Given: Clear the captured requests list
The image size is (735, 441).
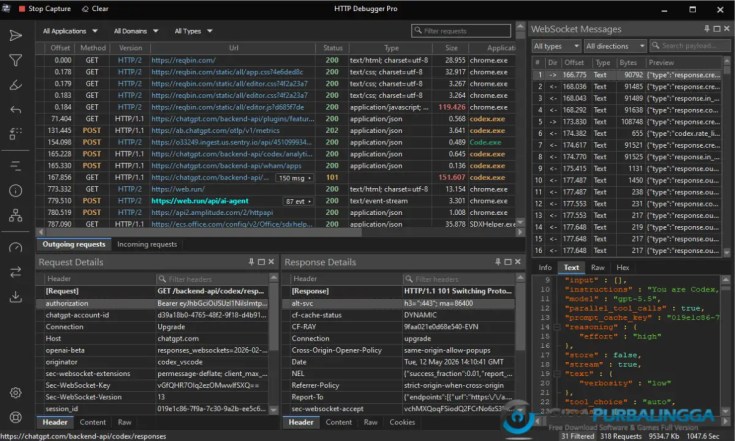Looking at the screenshot, I should tap(95, 8).
